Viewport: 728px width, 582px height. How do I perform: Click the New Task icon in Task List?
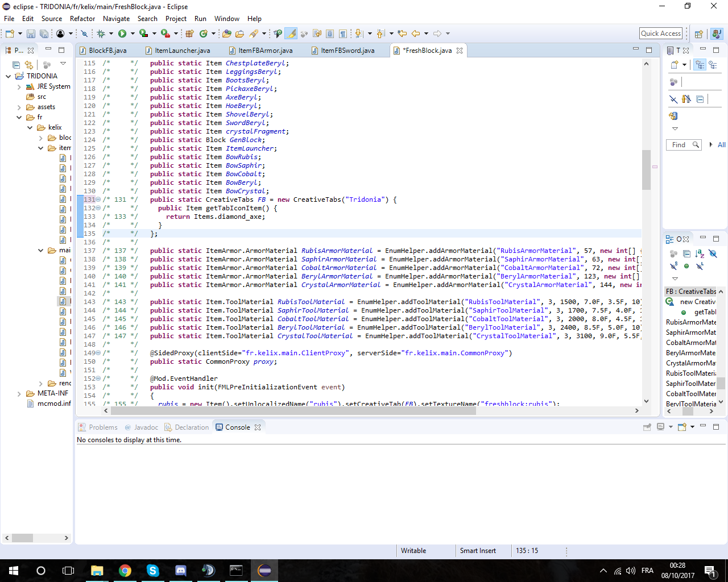tap(674, 65)
